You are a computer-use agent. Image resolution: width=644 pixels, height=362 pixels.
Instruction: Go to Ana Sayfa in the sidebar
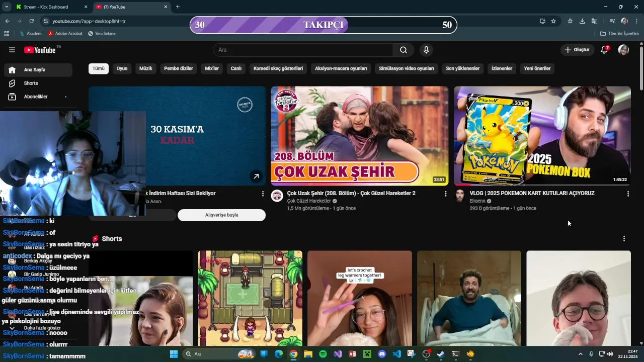click(38, 70)
